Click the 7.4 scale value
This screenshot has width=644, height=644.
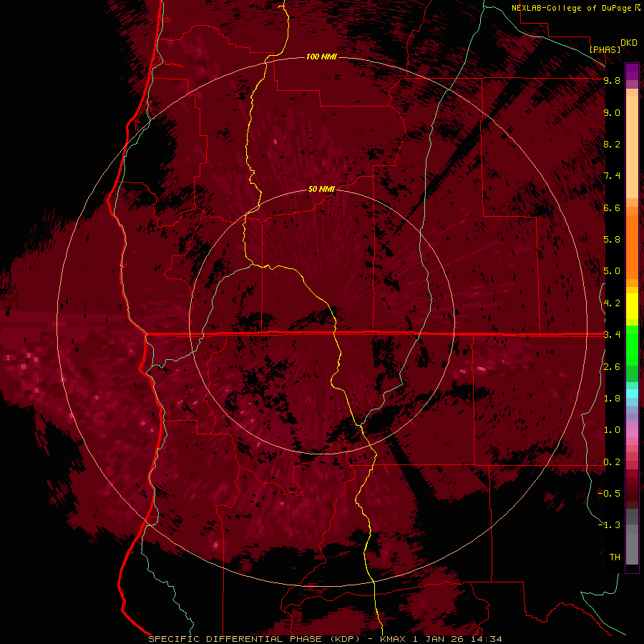pos(612,176)
